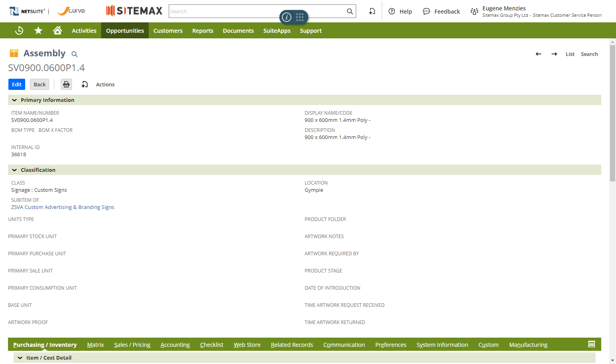Viewport: 616px width, 364px height.
Task: Open the Recent Records clock icon
Action: (x=19, y=30)
